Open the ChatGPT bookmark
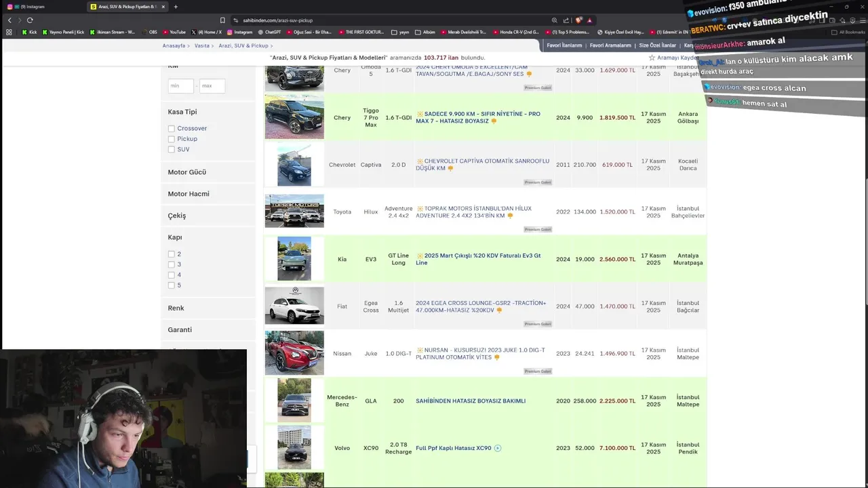868x488 pixels. pos(269,32)
